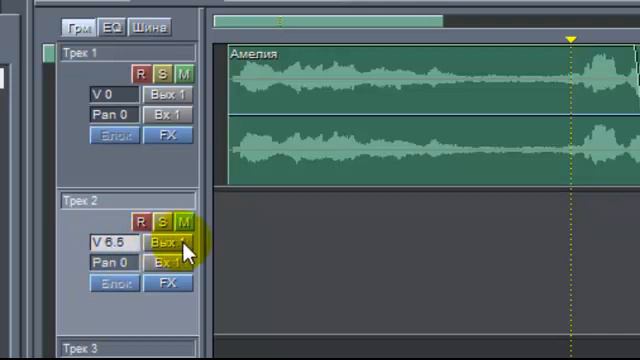Screen dimensions: 640x360
Task: Select the Трек 1 name header
Action: tap(128, 53)
